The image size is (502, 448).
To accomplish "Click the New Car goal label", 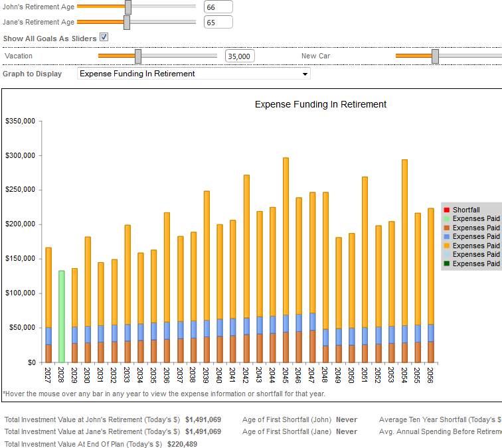I will [315, 56].
